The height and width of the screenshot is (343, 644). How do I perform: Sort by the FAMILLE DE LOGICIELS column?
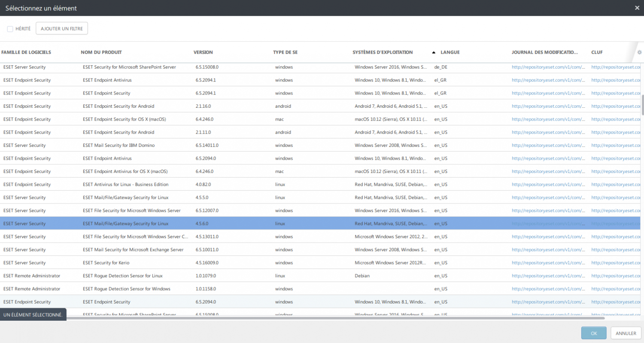tap(26, 52)
